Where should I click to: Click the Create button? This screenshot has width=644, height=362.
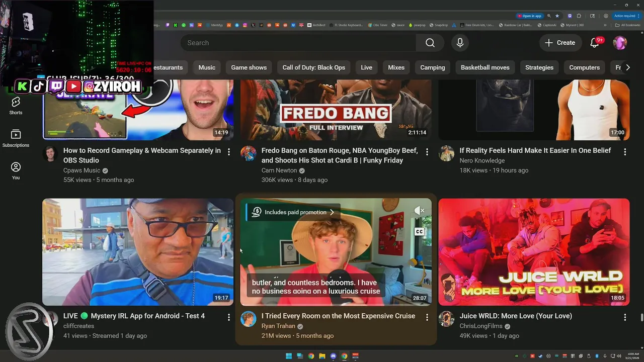(x=560, y=43)
